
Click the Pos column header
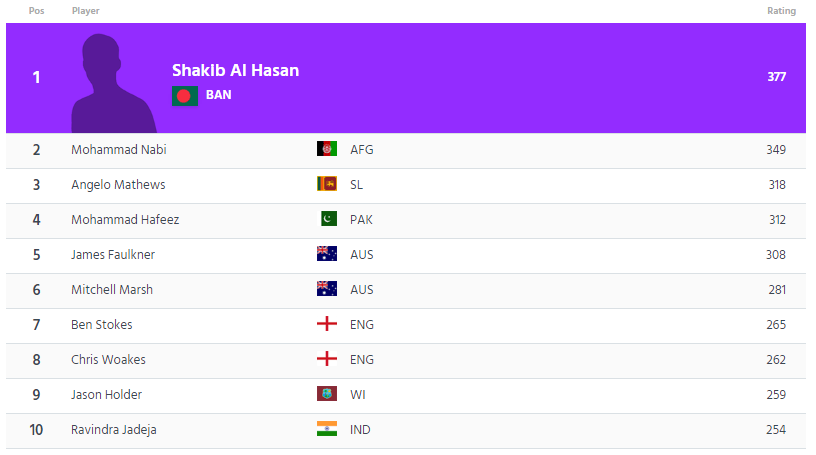(x=36, y=11)
